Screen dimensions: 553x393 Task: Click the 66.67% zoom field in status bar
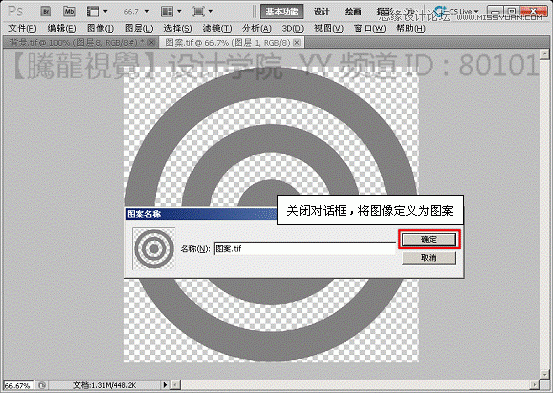click(18, 385)
